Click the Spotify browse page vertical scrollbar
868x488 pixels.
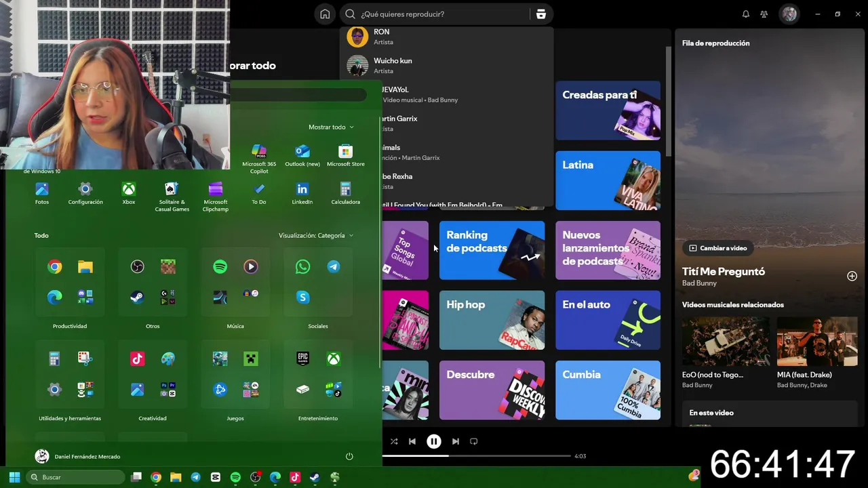click(667, 101)
